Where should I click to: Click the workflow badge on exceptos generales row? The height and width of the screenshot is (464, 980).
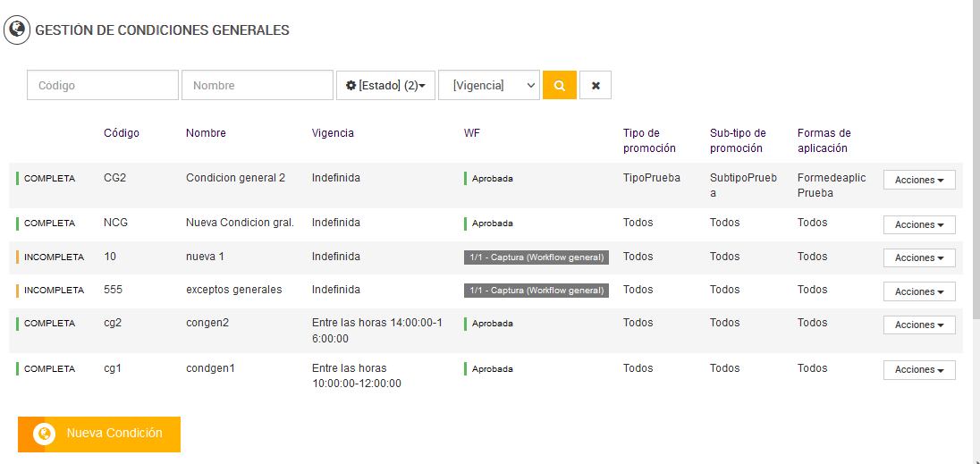(536, 291)
